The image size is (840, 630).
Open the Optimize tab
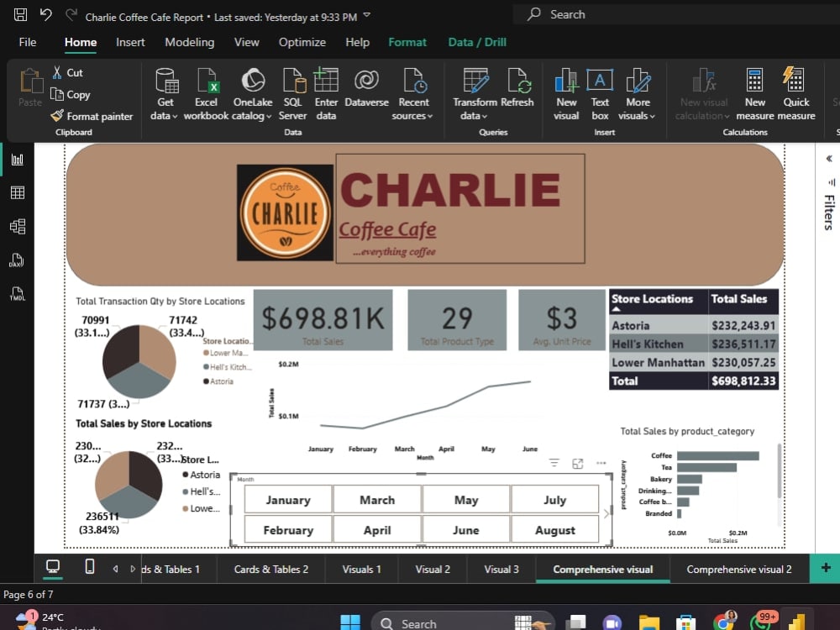click(302, 42)
